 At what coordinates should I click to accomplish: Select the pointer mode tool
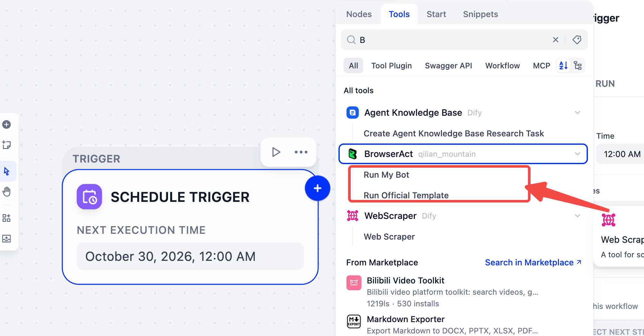(6, 171)
